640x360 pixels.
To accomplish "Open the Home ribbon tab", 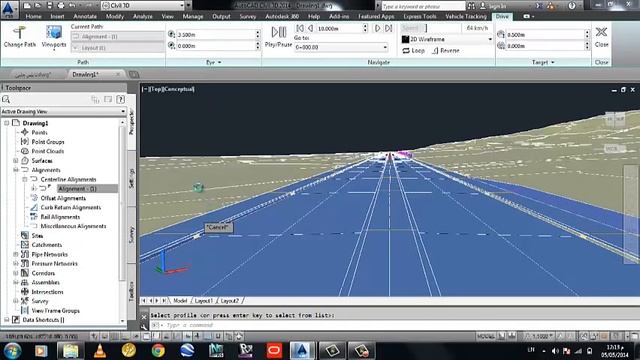I will 33,16.
